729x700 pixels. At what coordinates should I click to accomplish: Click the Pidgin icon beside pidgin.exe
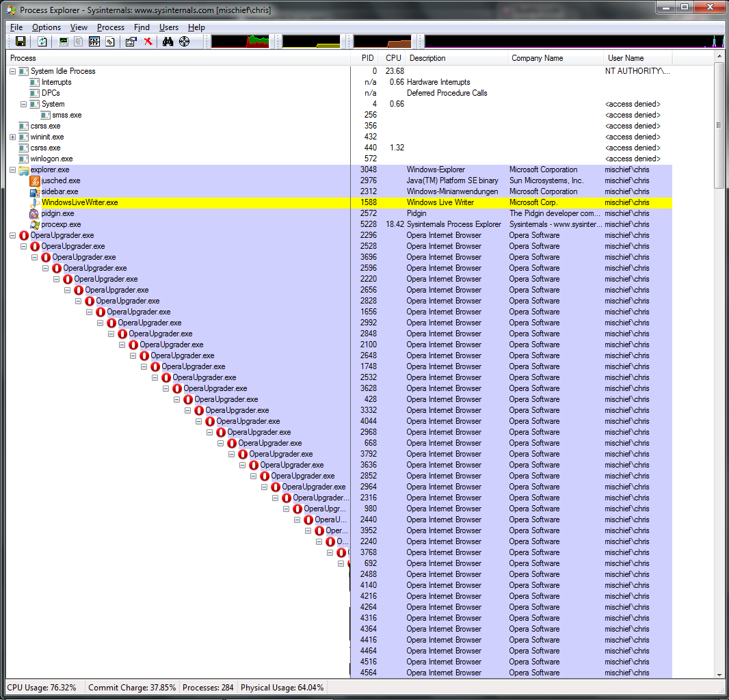coord(34,214)
